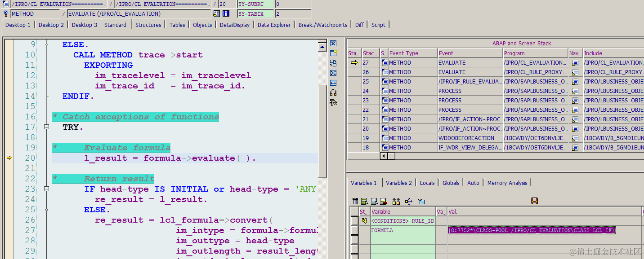Switch to Desktop 2 tab
The height and width of the screenshot is (259, 644).
(x=51, y=25)
